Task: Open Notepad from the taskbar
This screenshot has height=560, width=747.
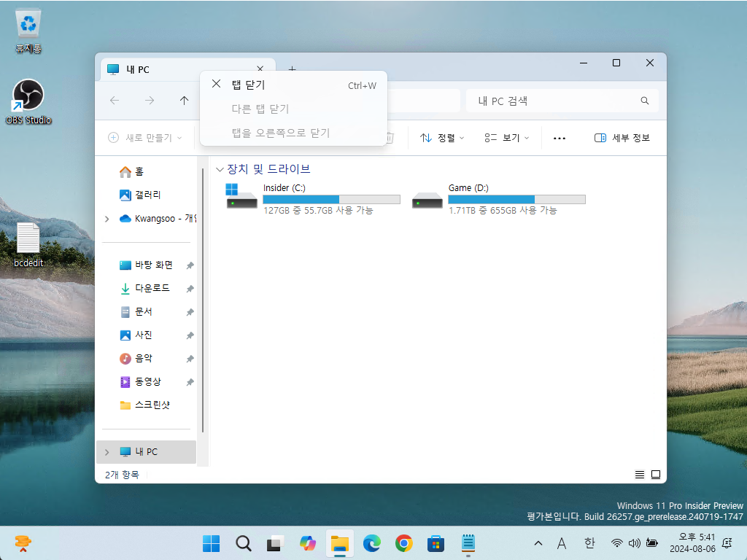Action: click(x=468, y=542)
